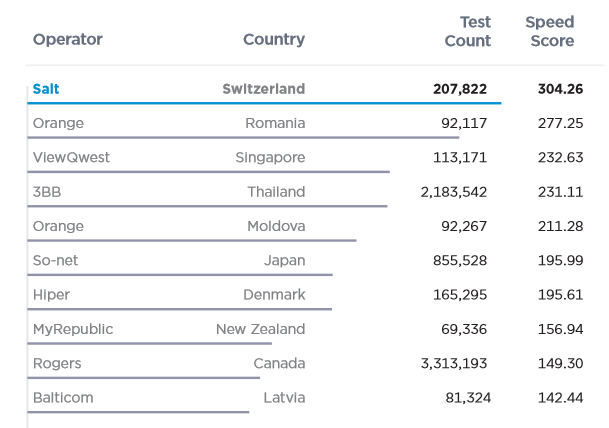
Task: Click Rogers test count 3,313,193
Action: [x=454, y=363]
